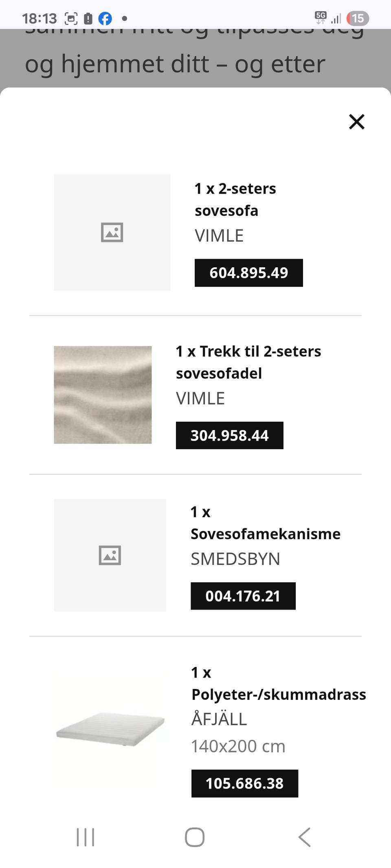Open the ÅFJÄLL mattress thumbnail
The image size is (391, 868).
[110, 729]
